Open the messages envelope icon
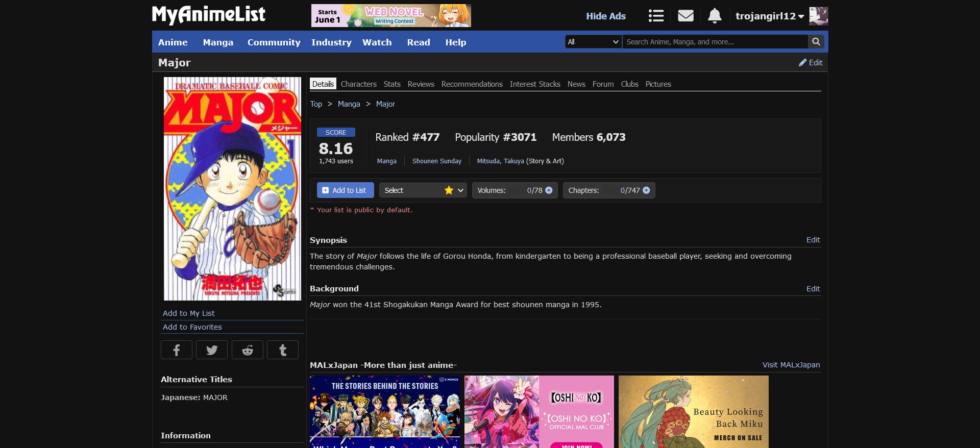This screenshot has height=448, width=980. coord(685,16)
